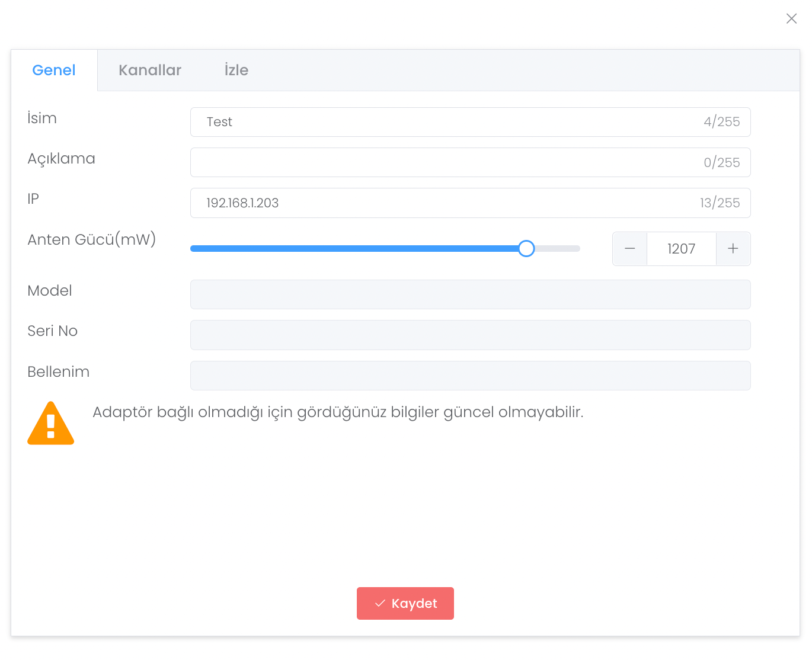This screenshot has height=660, width=812.
Task: Open the İzle tab
Action: (x=236, y=70)
